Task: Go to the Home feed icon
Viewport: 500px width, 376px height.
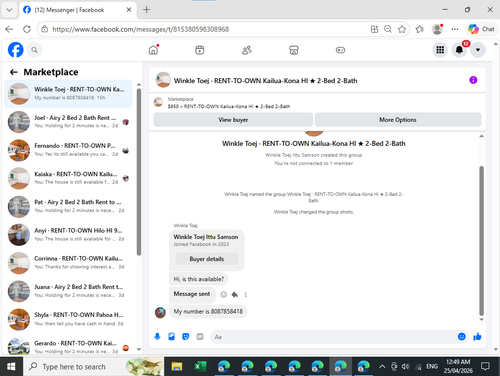Action: tap(153, 50)
